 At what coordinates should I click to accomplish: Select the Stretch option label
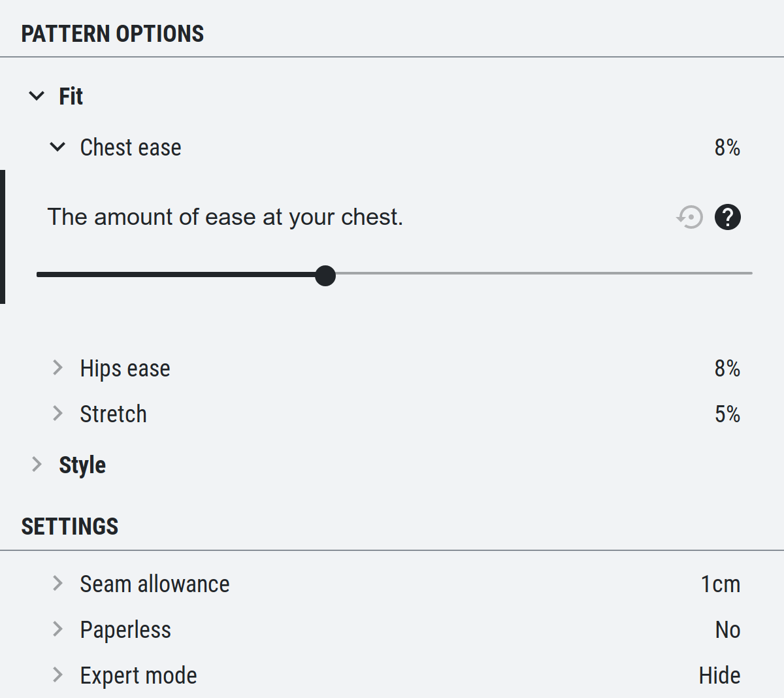pos(113,414)
